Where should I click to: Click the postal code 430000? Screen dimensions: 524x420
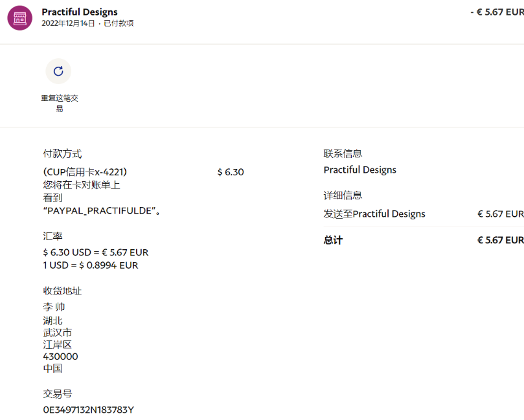point(60,357)
